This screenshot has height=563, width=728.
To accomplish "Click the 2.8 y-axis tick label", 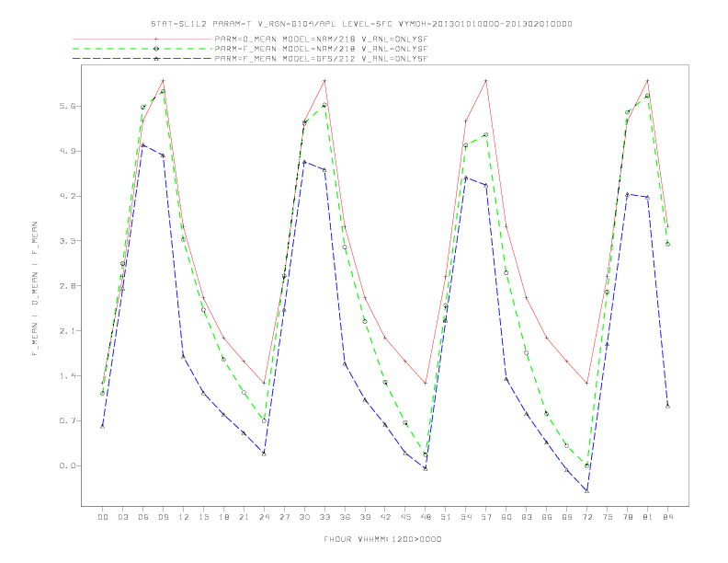I will click(x=67, y=286).
